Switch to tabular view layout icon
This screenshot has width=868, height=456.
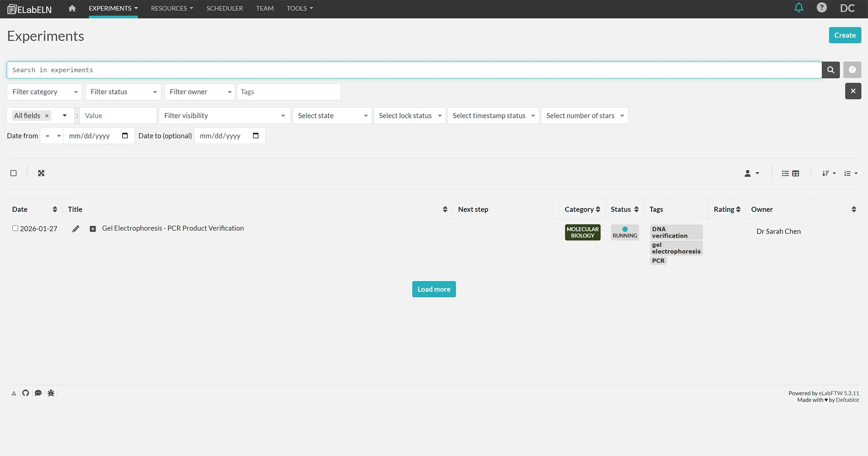pos(796,173)
